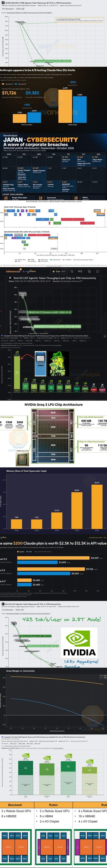Select the Gross Margin vs. Interactivity title

pos(20,671)
